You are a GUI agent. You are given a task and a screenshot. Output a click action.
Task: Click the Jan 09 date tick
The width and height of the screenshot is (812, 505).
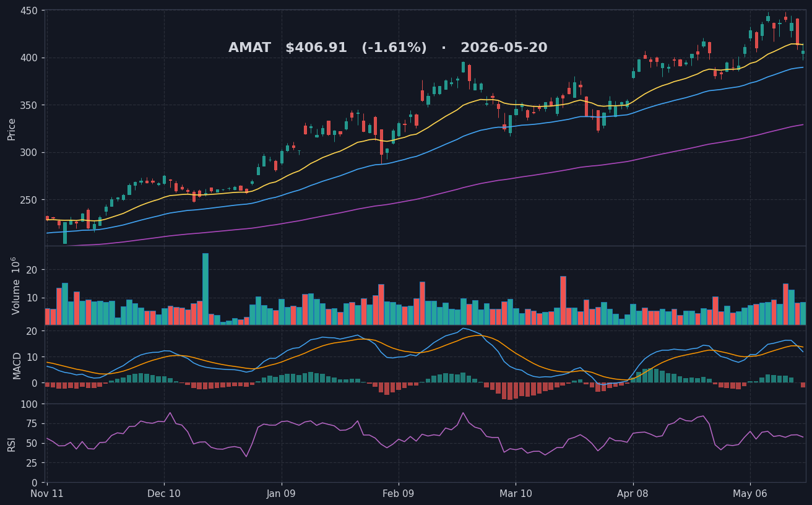click(282, 494)
